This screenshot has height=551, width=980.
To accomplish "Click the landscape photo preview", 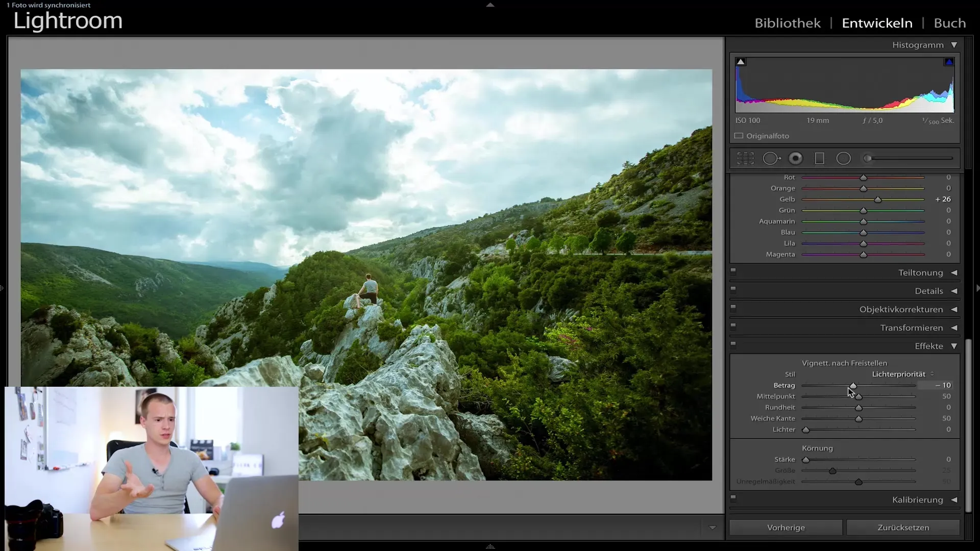I will pos(366,274).
